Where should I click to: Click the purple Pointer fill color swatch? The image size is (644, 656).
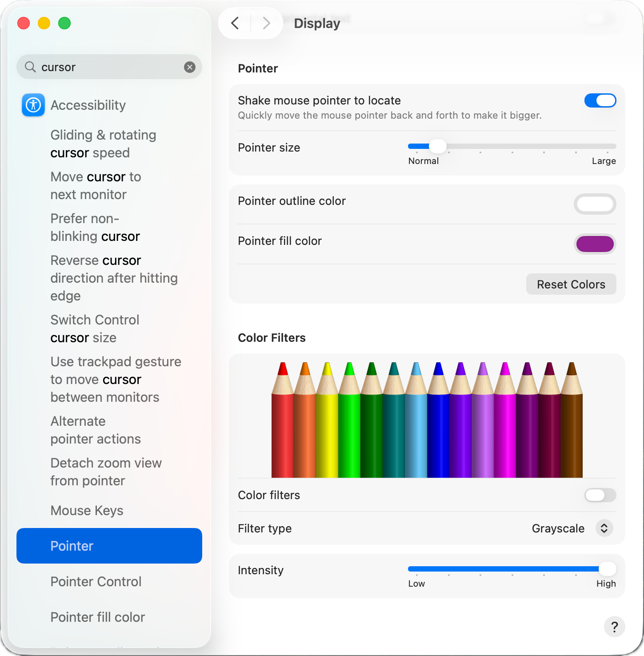(595, 244)
